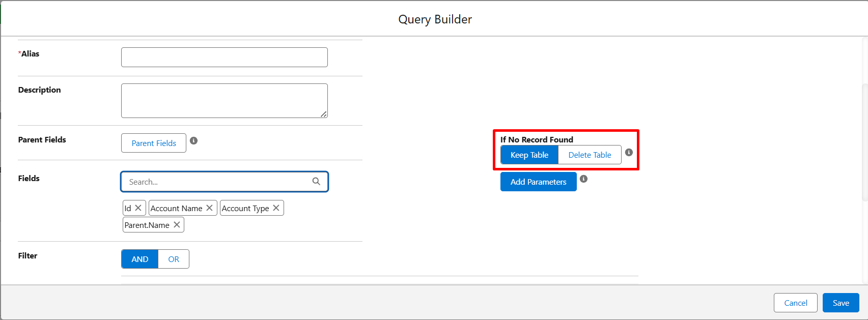
Task: Remove the Parent.Name field pill
Action: [x=177, y=225]
